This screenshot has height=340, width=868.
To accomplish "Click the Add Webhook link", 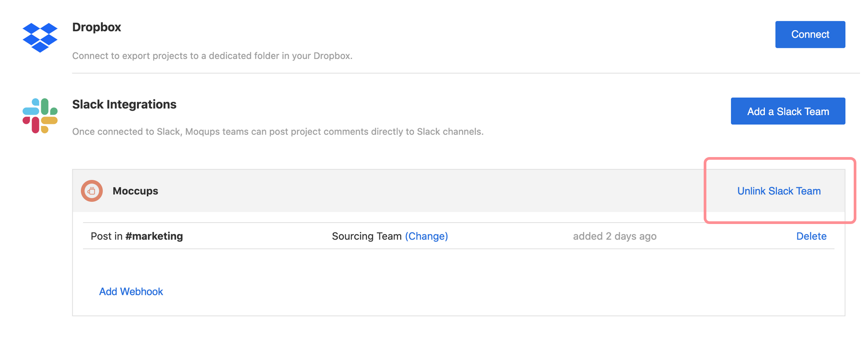I will point(131,291).
